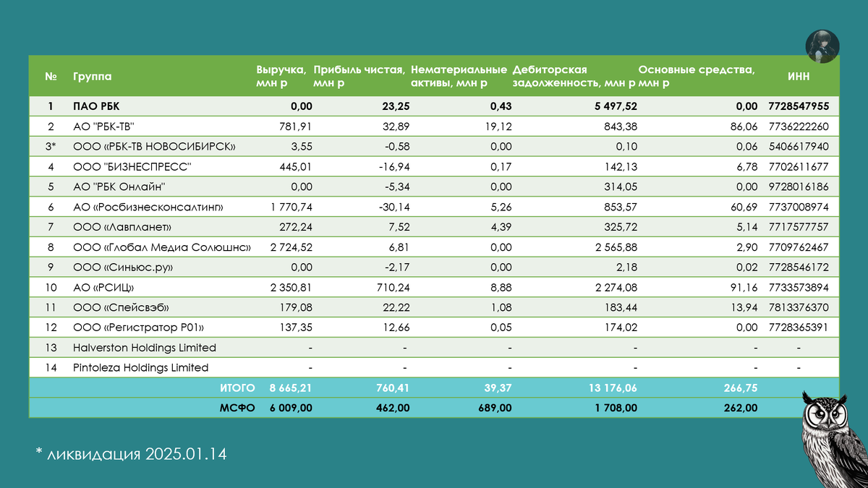Click the intangible assets value 19,12

498,127
